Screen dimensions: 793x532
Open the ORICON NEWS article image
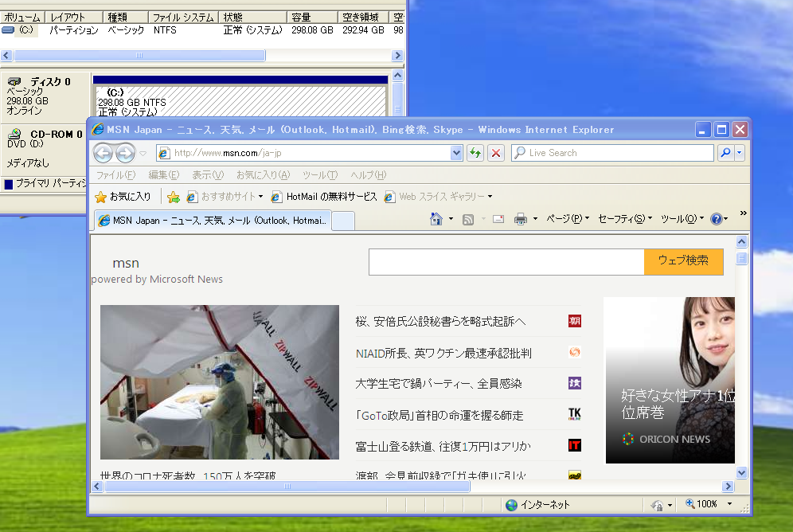670,381
